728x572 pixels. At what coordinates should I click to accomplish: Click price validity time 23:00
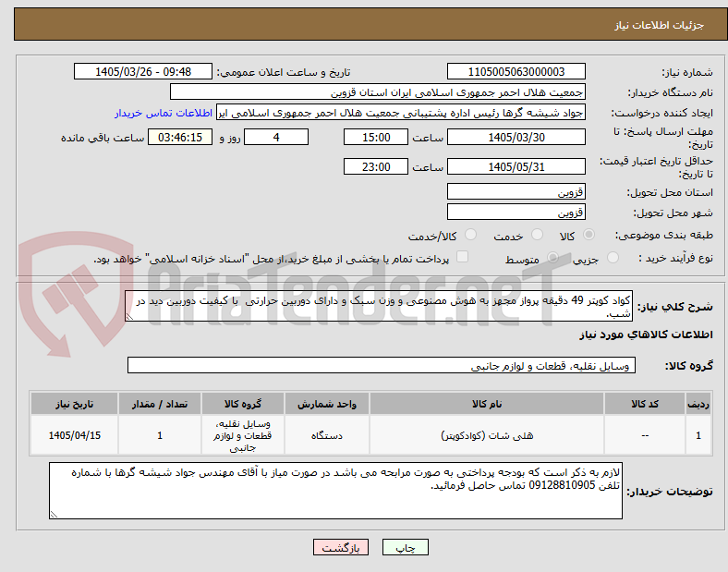(376, 166)
